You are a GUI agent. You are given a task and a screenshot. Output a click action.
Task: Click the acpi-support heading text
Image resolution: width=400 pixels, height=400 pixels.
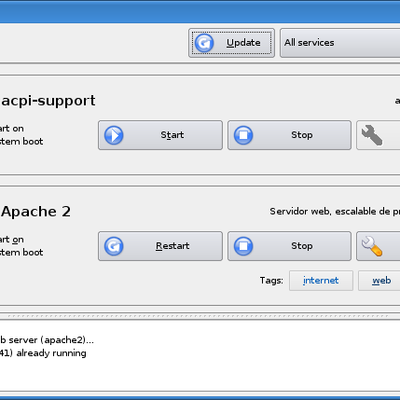coord(48,101)
